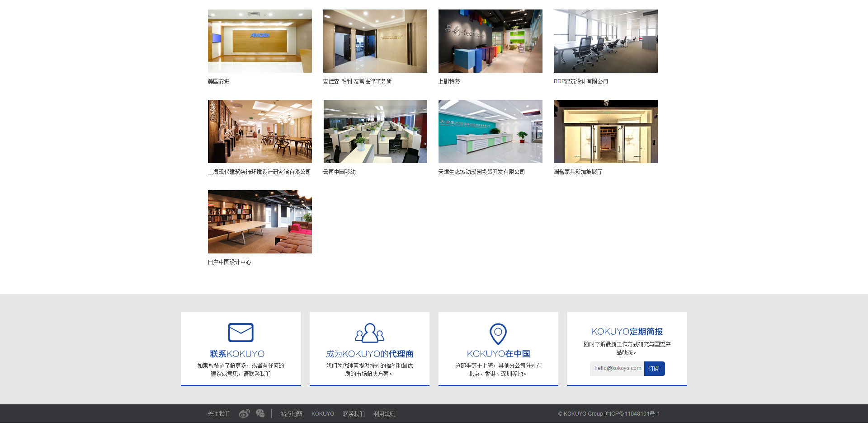Open the KOKUYO footer link
Screen dimensions: 868x431
click(x=323, y=414)
